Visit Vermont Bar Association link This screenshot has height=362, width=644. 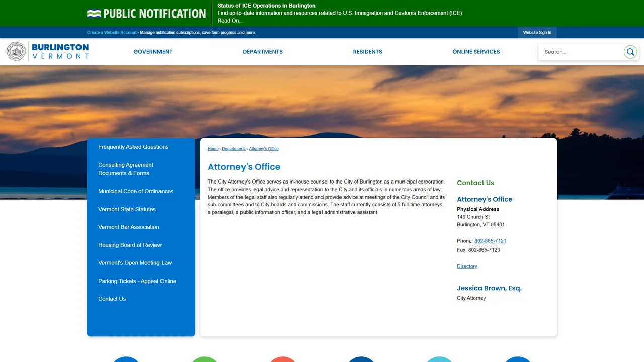(129, 227)
